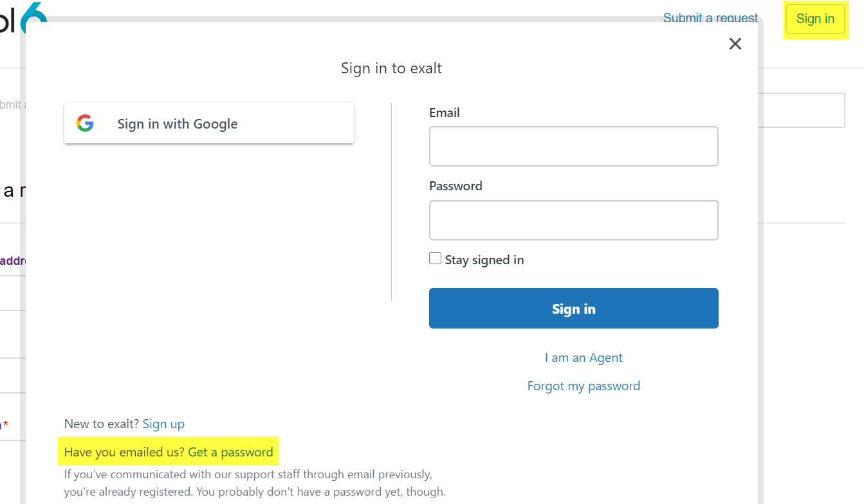This screenshot has height=504, width=864.
Task: Click the "Email" field label
Action: coord(445,113)
